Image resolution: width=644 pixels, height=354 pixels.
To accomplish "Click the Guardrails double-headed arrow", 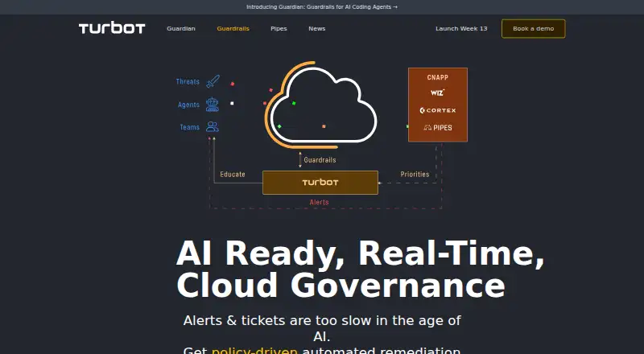I will click(300, 160).
